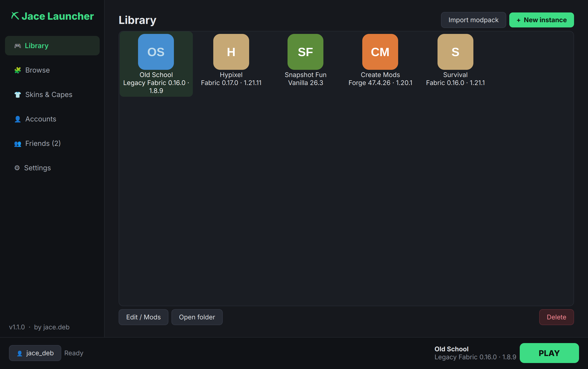
Task: Click the Jace Launcher pickaxe logo icon
Action: pyautogui.click(x=15, y=16)
